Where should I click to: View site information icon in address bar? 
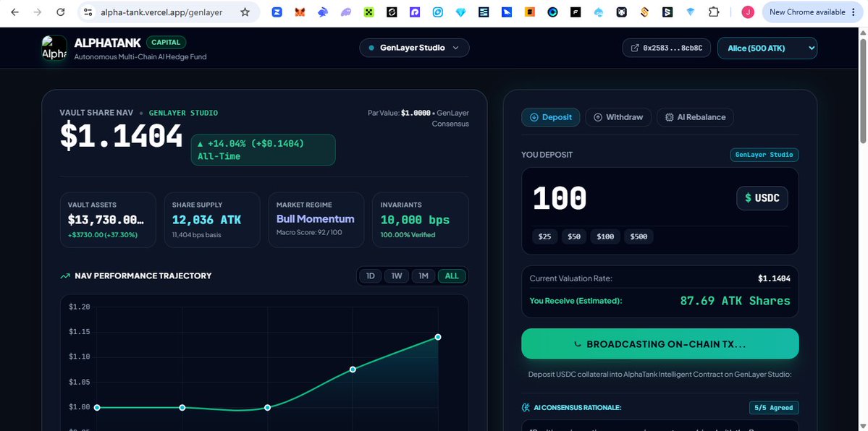[x=88, y=12]
